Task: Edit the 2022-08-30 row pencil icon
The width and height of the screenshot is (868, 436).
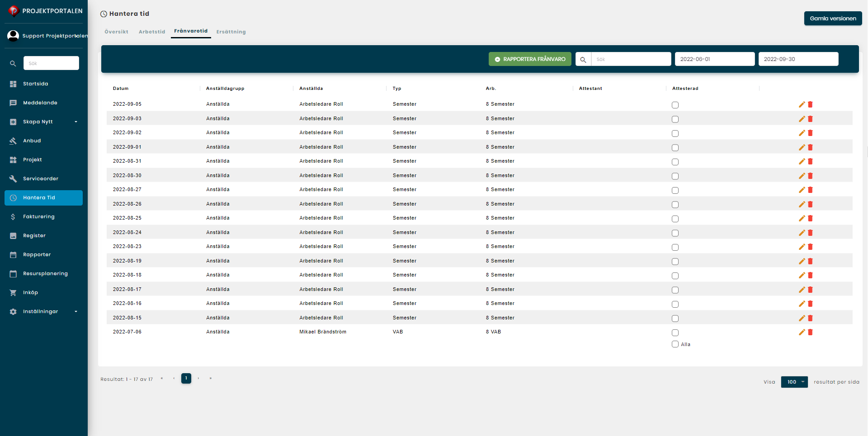Action: coord(802,176)
